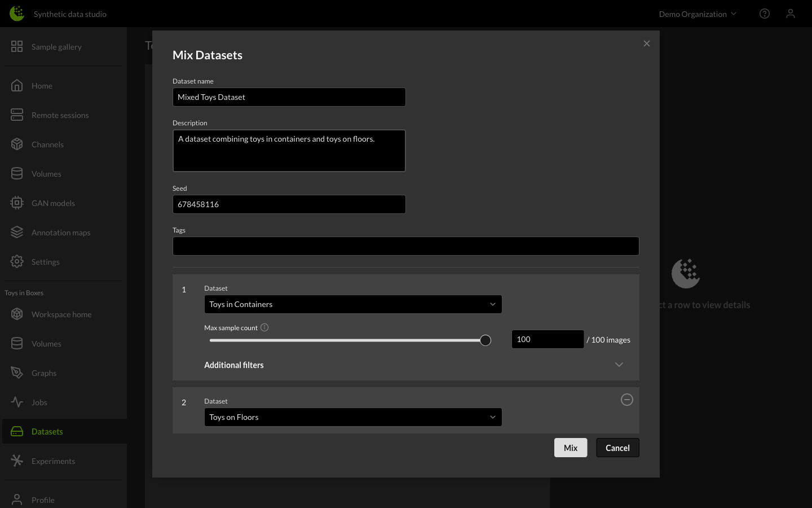
Task: Open the Demo Organization selector
Action: coord(698,14)
